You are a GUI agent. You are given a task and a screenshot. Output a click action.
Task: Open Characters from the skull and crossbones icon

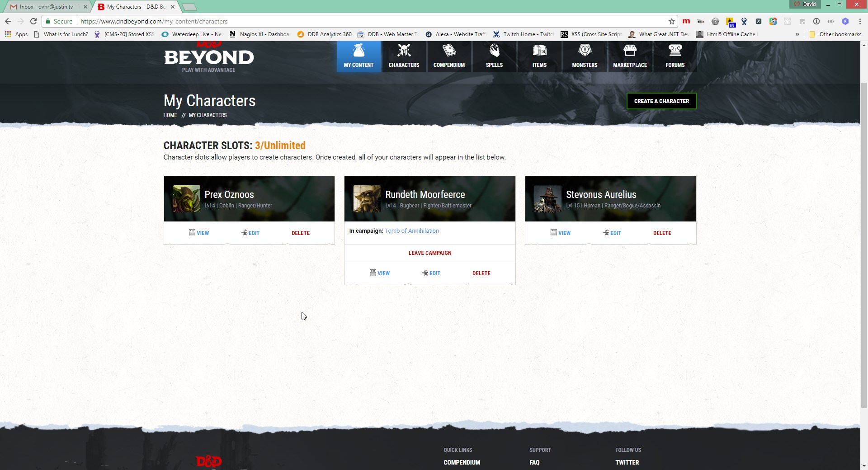point(404,50)
